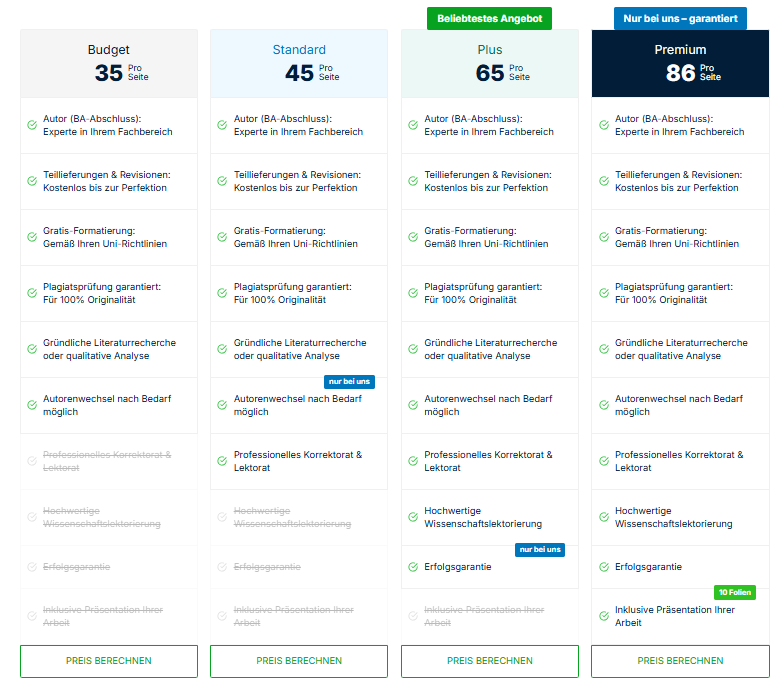Select the Budget plan header
This screenshot has height=690, width=782.
point(108,63)
